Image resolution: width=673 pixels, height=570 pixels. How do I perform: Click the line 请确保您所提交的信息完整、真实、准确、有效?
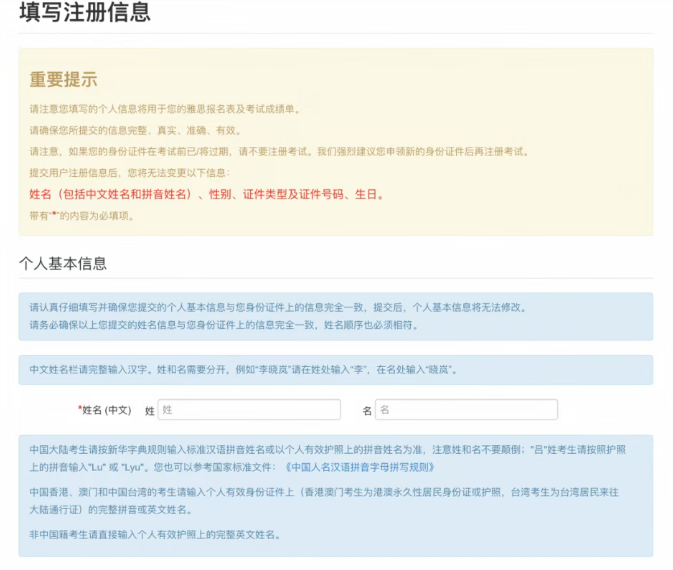click(x=134, y=130)
